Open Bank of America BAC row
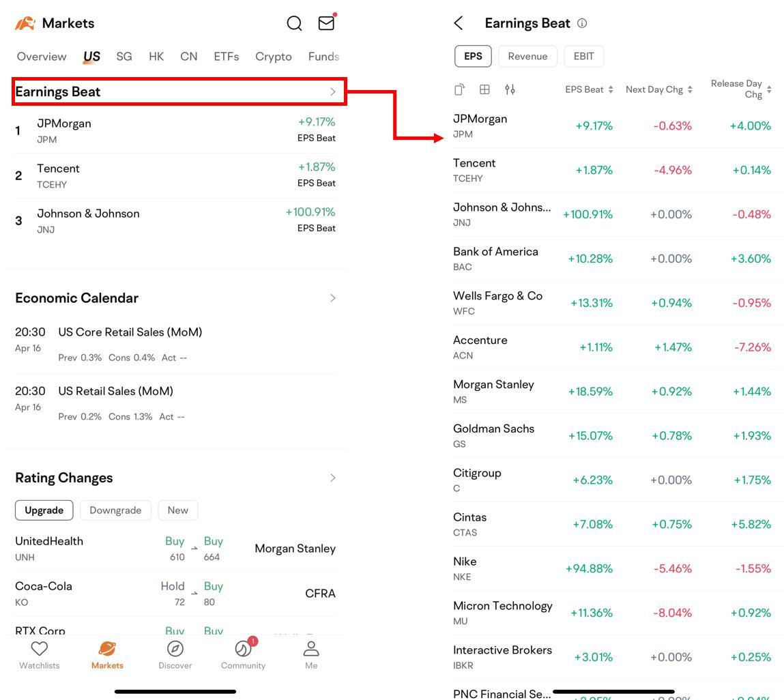784x700 pixels. coord(613,259)
